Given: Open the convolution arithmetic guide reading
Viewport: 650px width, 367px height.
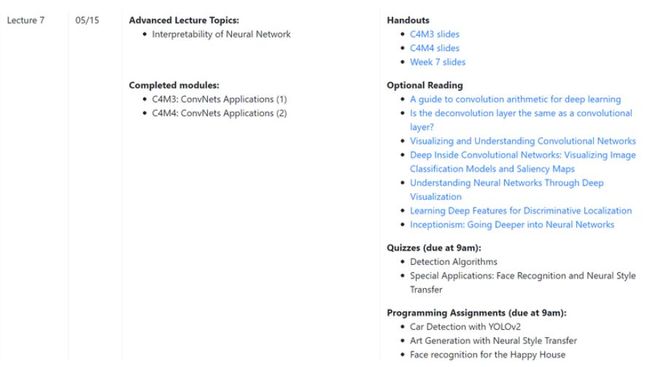Looking at the screenshot, I should 515,100.
